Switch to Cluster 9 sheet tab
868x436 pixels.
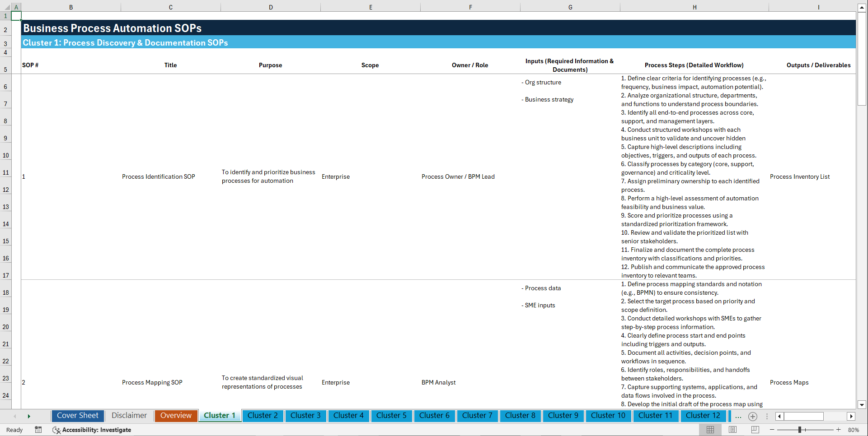[563, 416]
